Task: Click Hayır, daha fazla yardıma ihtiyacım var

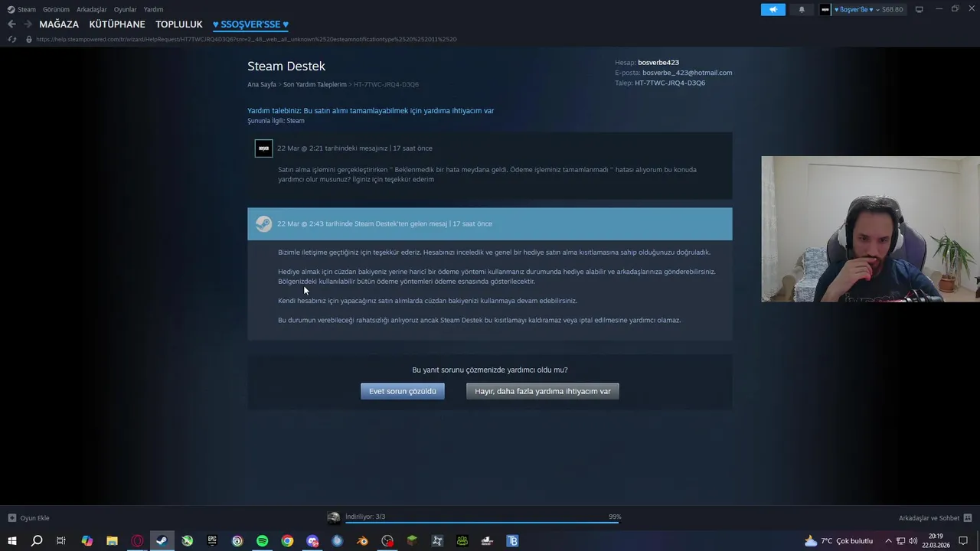Action: tap(543, 391)
